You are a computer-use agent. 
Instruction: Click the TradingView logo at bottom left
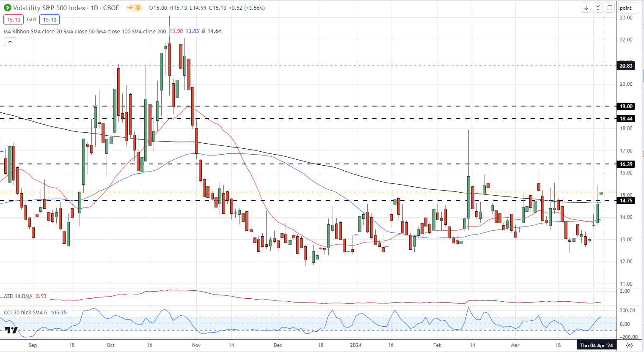coord(11,330)
